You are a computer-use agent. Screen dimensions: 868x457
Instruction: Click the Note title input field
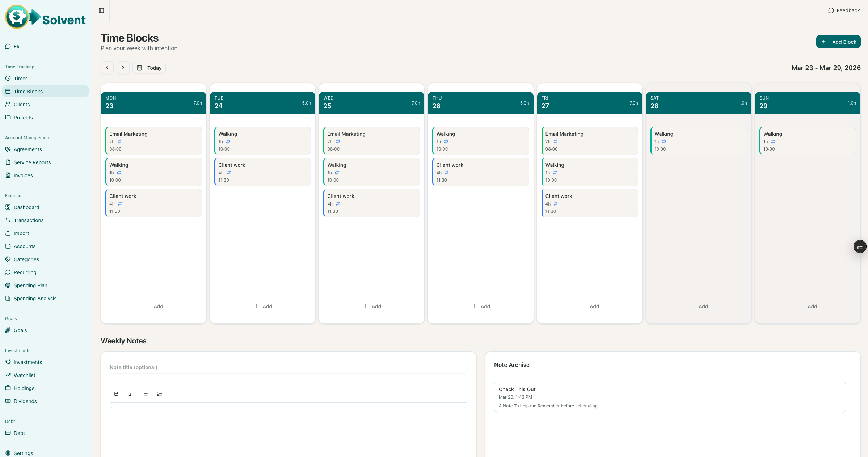point(288,367)
